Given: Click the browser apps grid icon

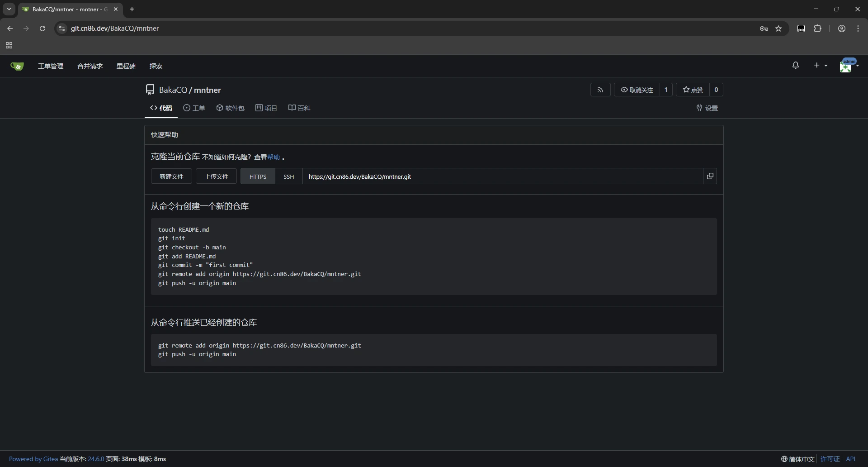Looking at the screenshot, I should (x=9, y=45).
